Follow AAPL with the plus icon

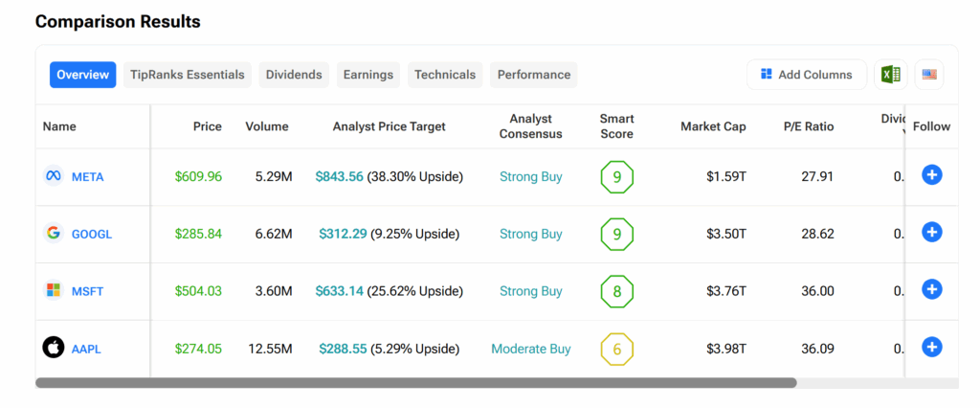931,347
